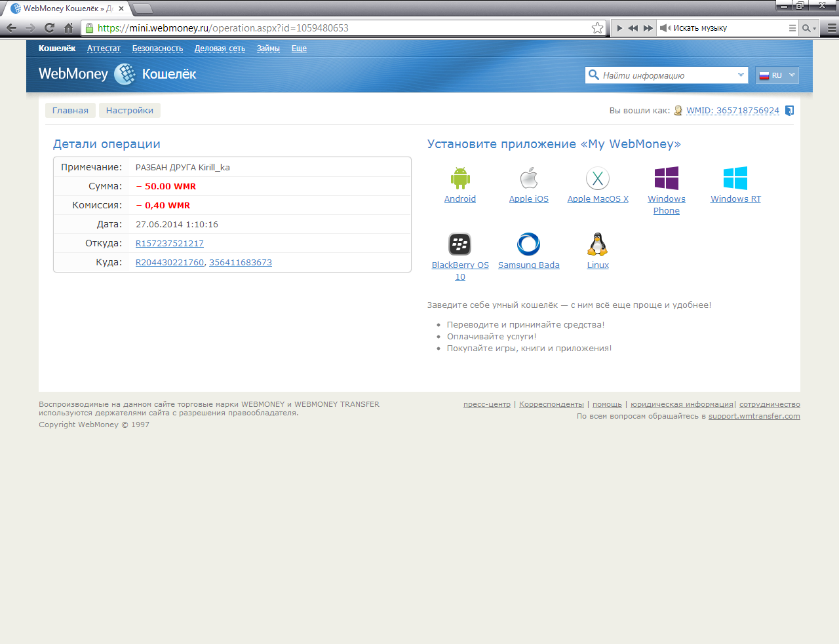Open the Аттестат menu item
Image resolution: width=839 pixels, height=644 pixels.
pyautogui.click(x=104, y=48)
